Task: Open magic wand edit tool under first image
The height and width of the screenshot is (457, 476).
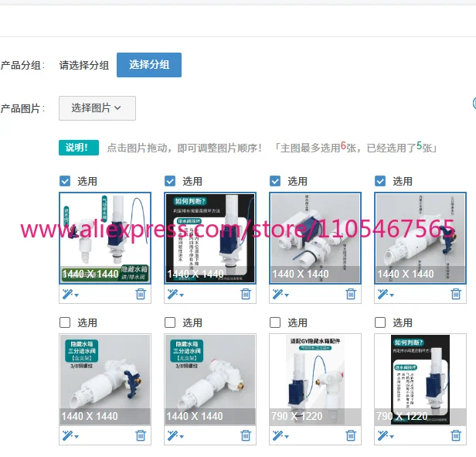Action: click(70, 294)
